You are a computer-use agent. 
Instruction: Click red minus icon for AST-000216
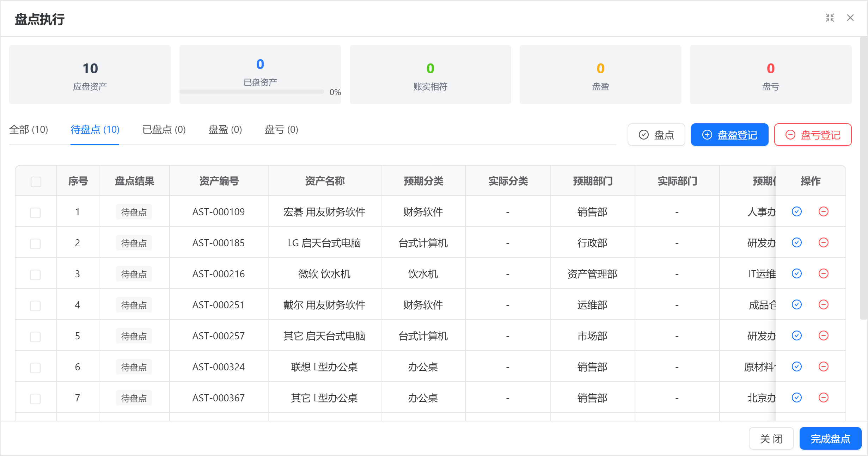(x=824, y=273)
